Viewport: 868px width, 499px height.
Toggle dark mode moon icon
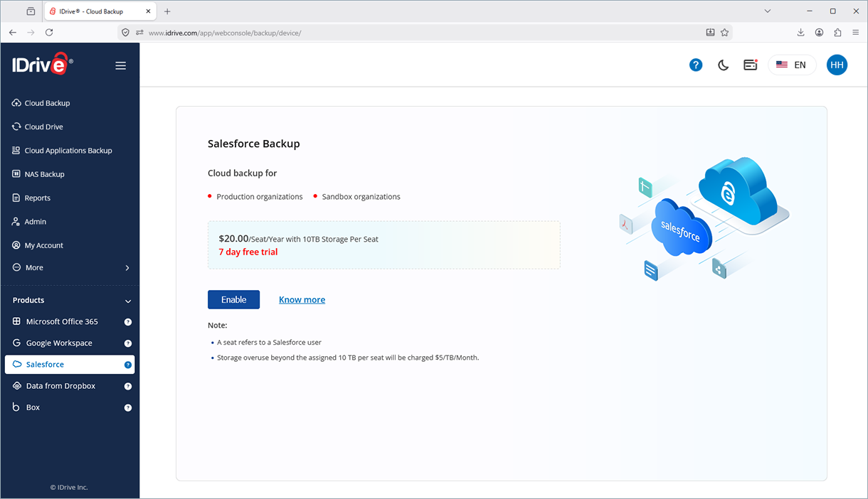pos(723,65)
